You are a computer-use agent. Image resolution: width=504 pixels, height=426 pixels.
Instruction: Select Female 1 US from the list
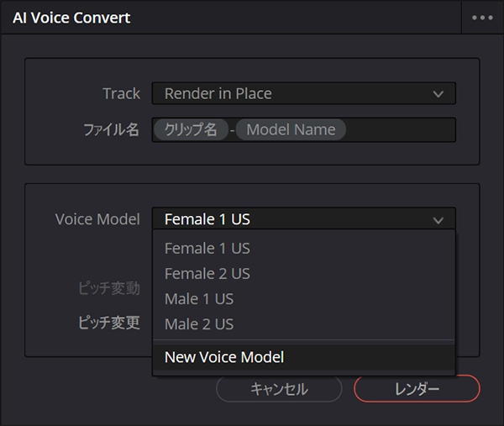click(x=207, y=248)
